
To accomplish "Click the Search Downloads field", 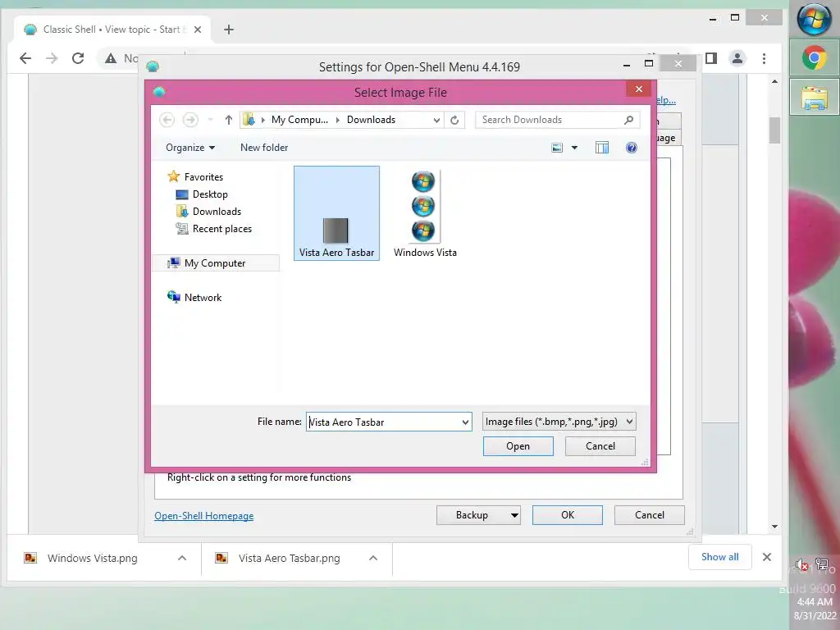I will point(550,120).
